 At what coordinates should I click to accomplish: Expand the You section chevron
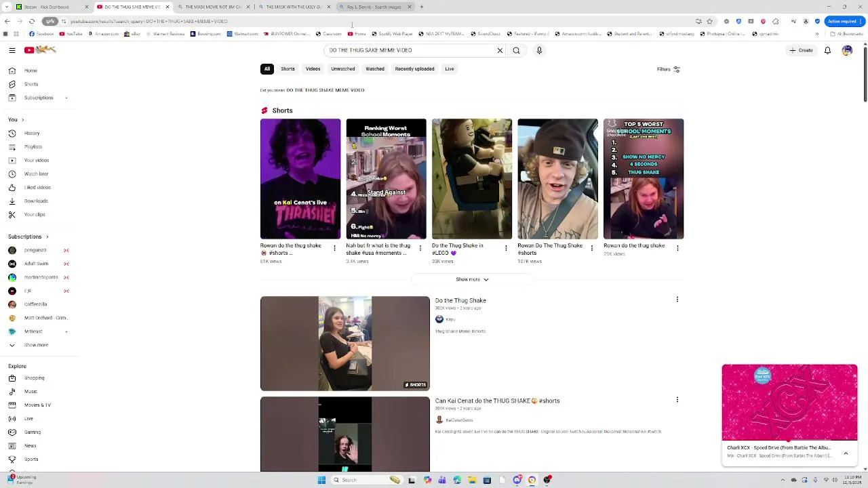pyautogui.click(x=22, y=120)
